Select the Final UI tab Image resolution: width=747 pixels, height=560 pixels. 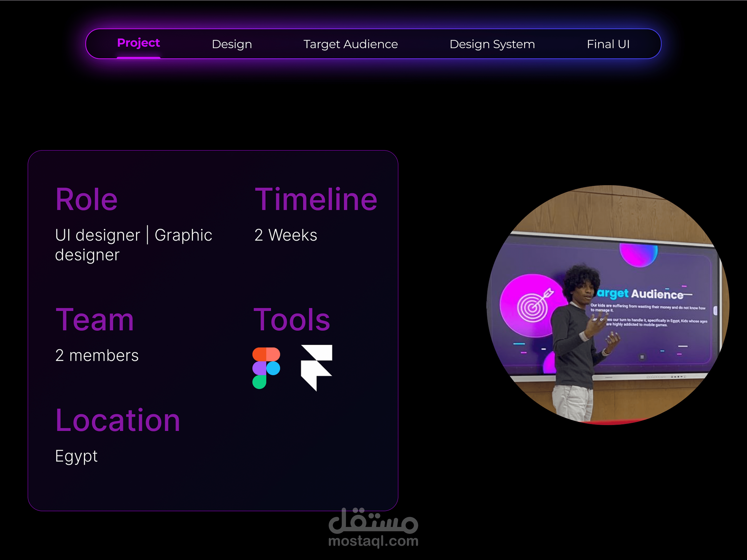pyautogui.click(x=608, y=44)
